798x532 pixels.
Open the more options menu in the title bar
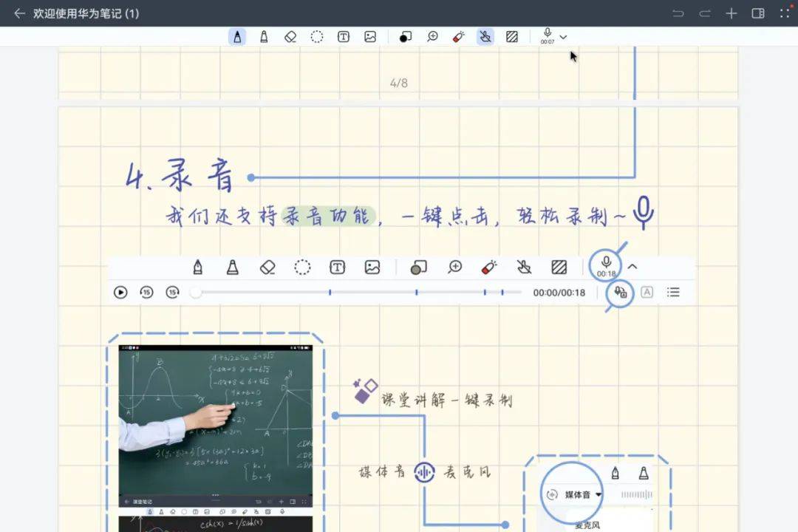[783, 13]
